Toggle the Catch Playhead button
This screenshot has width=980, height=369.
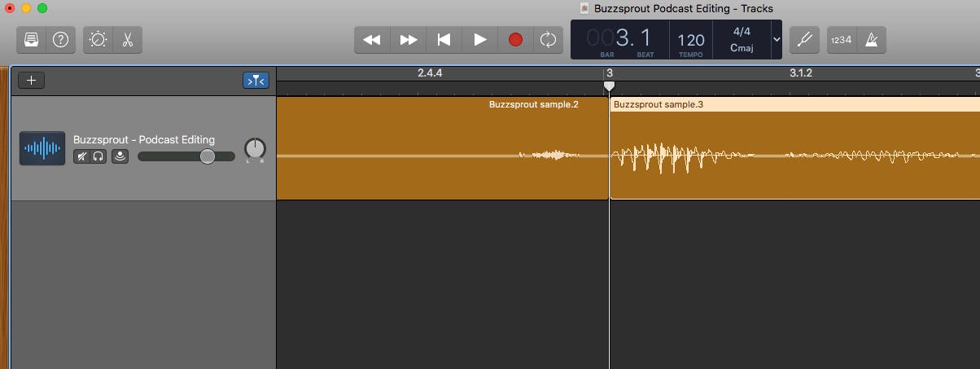(x=255, y=80)
